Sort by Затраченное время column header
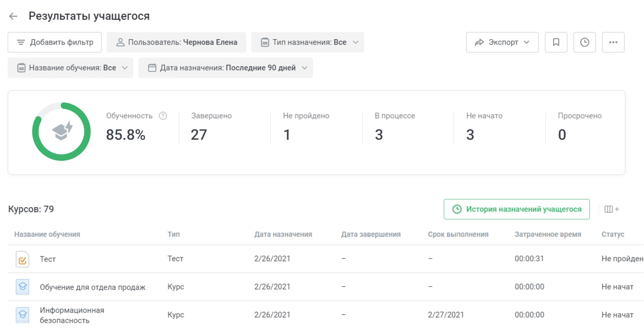 [x=548, y=234]
